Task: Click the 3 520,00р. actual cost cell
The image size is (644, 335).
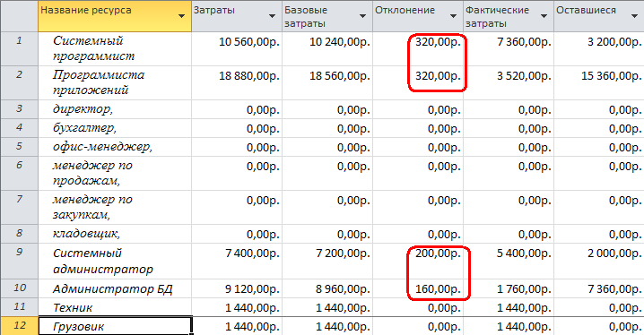Action: tap(509, 82)
